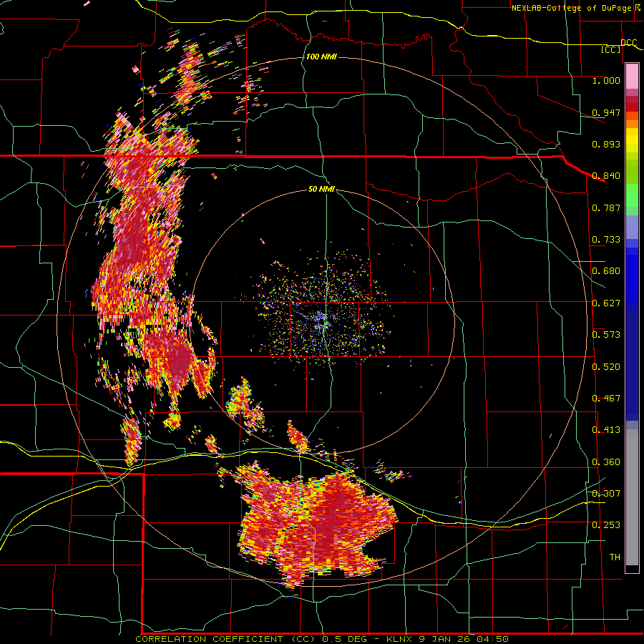Click the 50 NMI range ring label
Screen dimensions: 644x644
(x=321, y=189)
